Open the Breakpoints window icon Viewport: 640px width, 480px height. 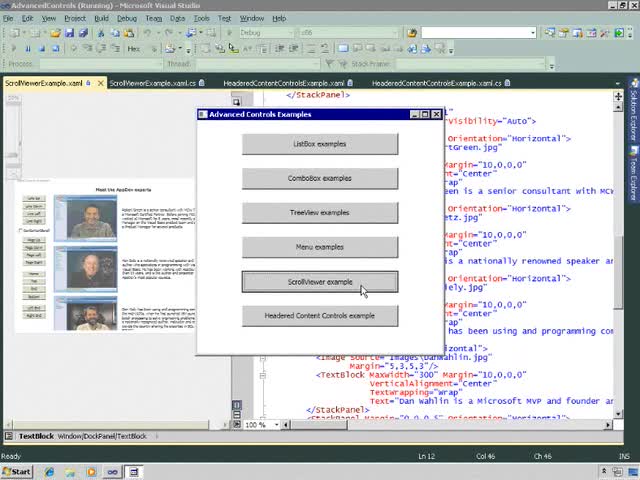point(170,49)
